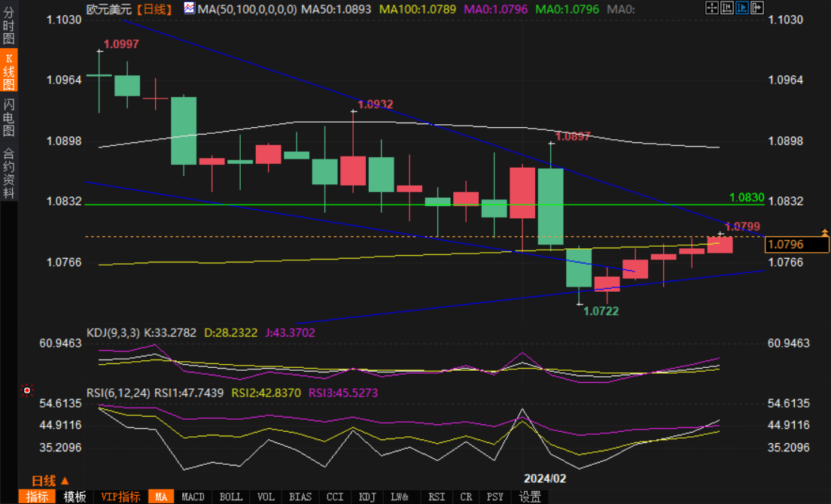831x504 pixels.
Task: Toggle the BOLL indicator
Action: point(230,496)
